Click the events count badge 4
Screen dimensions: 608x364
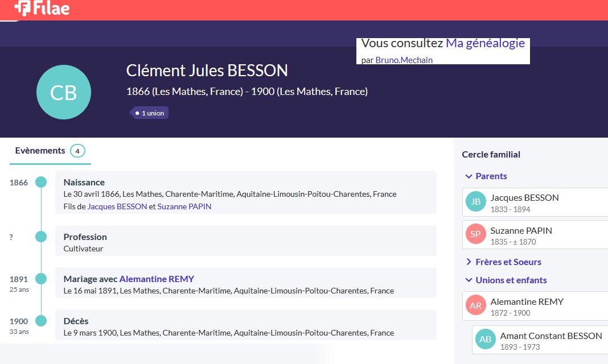pyautogui.click(x=77, y=151)
